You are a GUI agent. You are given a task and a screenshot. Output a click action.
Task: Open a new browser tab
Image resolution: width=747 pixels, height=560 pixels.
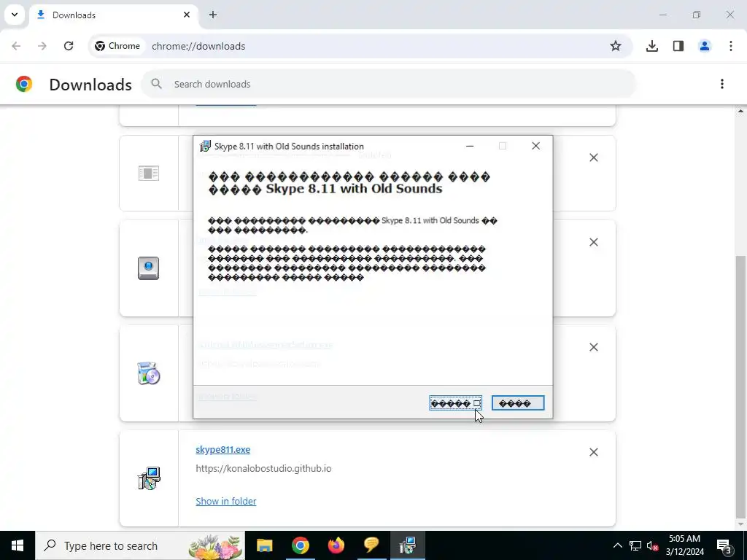[x=213, y=15]
